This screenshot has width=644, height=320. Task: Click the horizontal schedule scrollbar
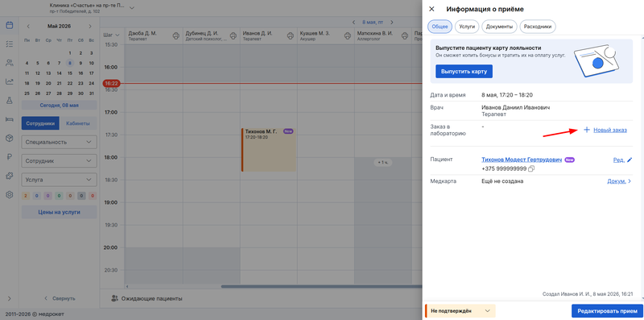pyautogui.click(x=320, y=286)
